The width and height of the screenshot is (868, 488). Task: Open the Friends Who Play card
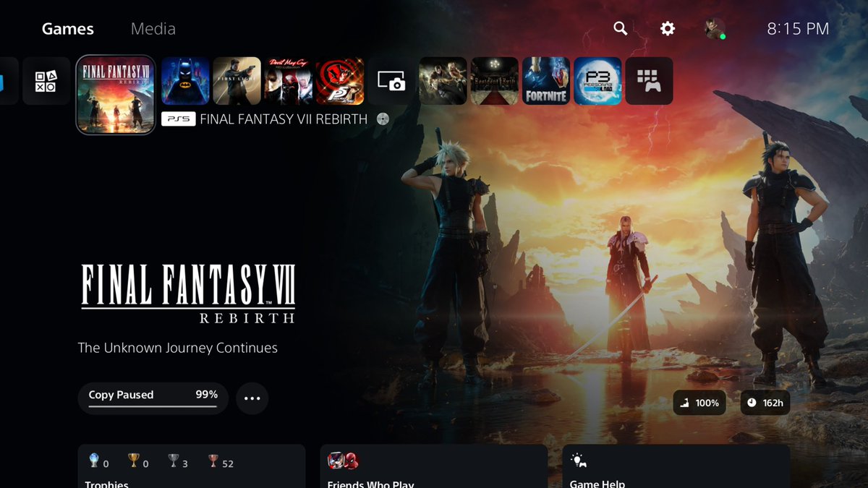[x=434, y=466]
